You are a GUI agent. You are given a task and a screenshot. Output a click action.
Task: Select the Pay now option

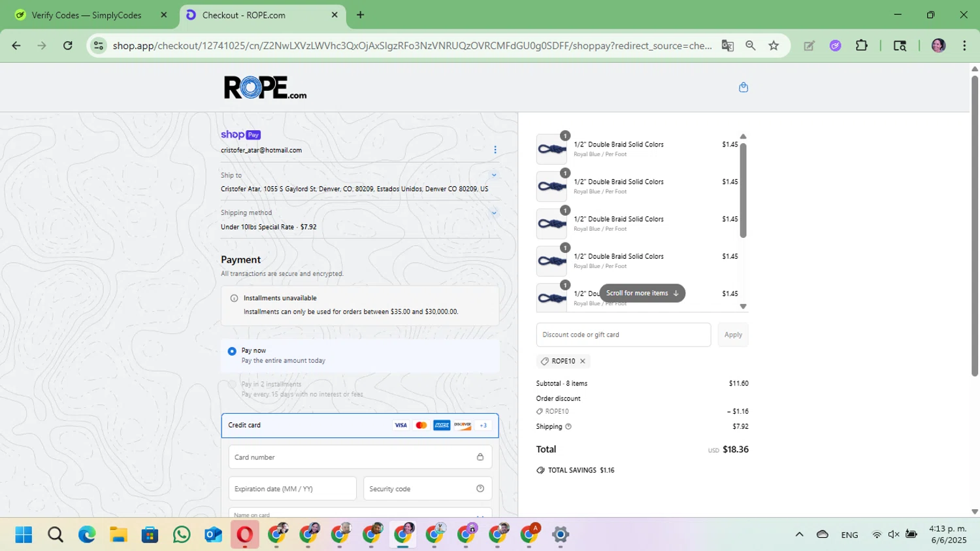pyautogui.click(x=360, y=356)
